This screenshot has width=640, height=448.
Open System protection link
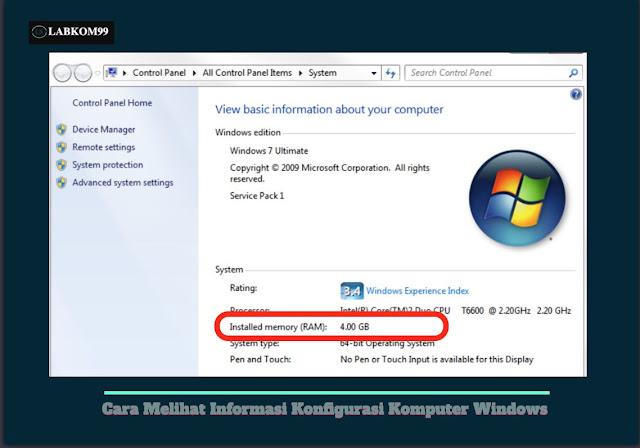coord(108,165)
